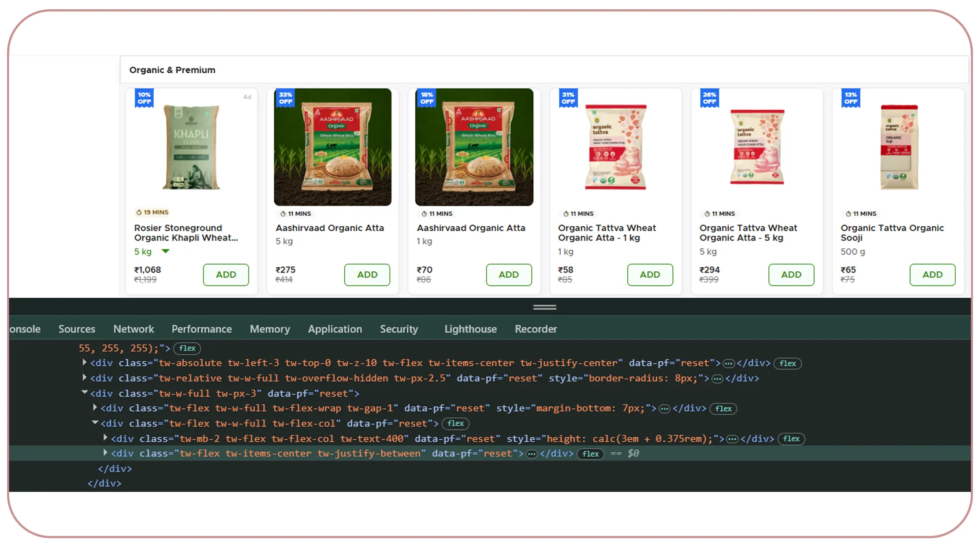The width and height of the screenshot is (980, 547).
Task: Collapse the tw-flex-col div node
Action: pos(95,422)
